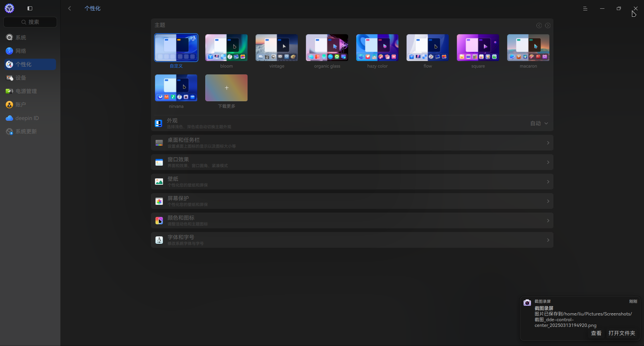
Task: Open deepin ID in the sidebar
Action: pyautogui.click(x=30, y=118)
